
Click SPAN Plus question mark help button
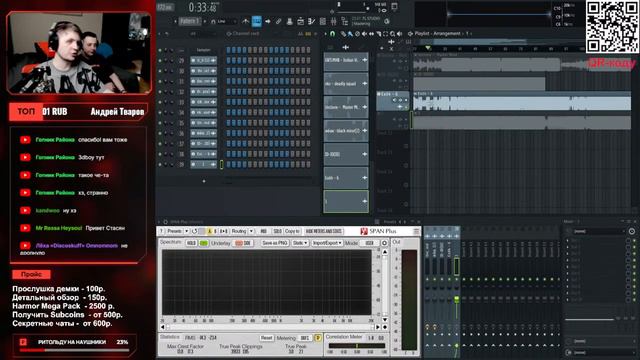click(161, 231)
